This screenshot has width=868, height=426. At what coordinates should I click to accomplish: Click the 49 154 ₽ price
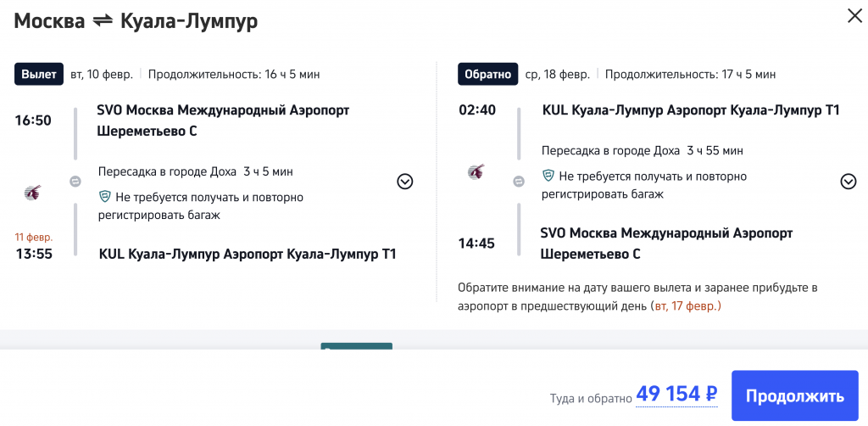tap(676, 395)
